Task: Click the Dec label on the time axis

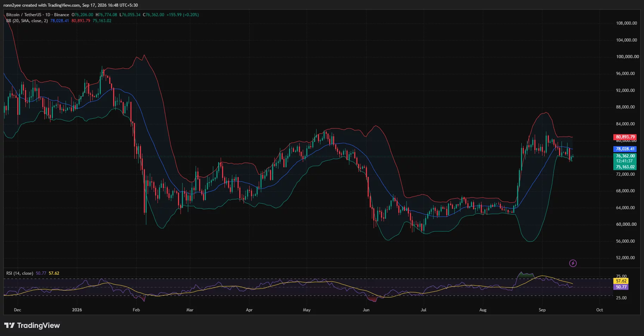Action: (x=17, y=310)
